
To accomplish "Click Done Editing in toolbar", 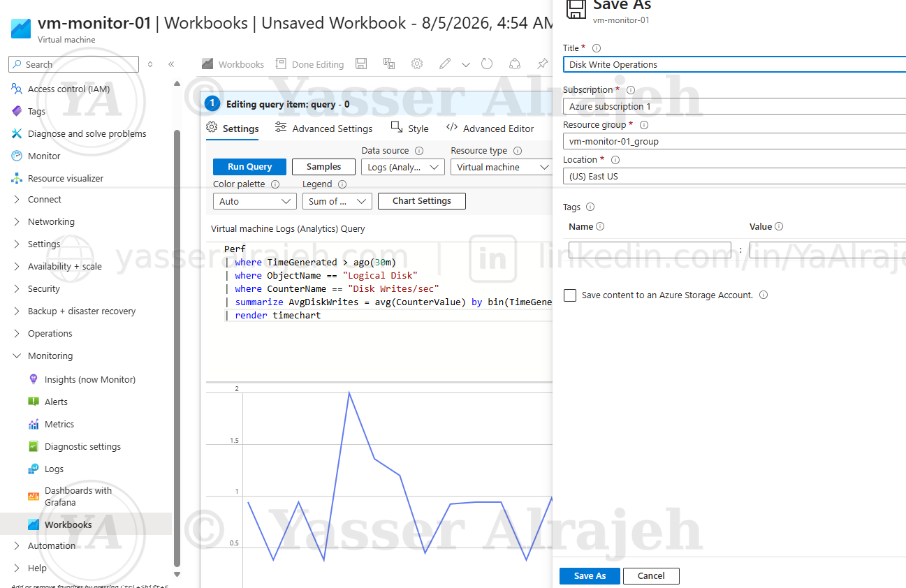I will click(309, 64).
